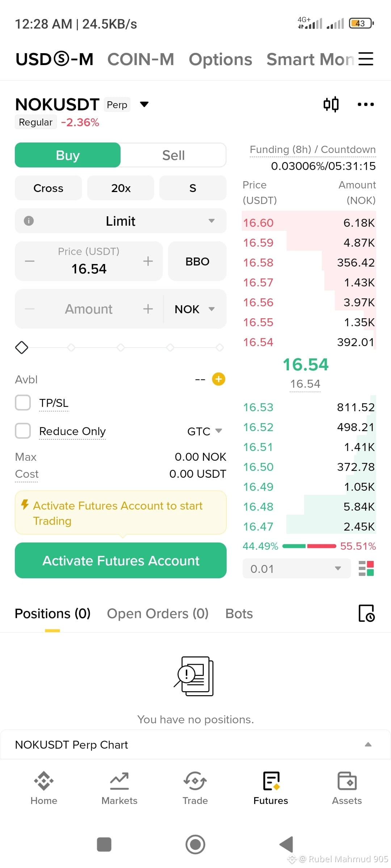Screen dimensions: 391x868
Task: Tap the yellow plus deposit icon
Action: pos(219,379)
